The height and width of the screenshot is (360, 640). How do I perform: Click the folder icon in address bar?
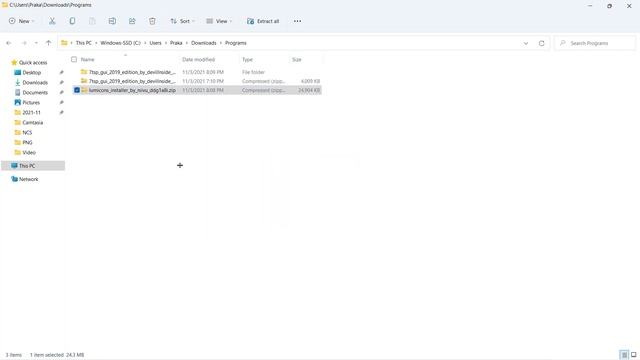[64, 43]
